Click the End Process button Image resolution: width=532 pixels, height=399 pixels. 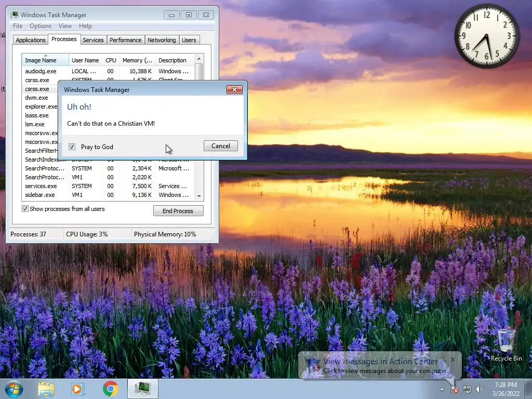[x=178, y=211]
